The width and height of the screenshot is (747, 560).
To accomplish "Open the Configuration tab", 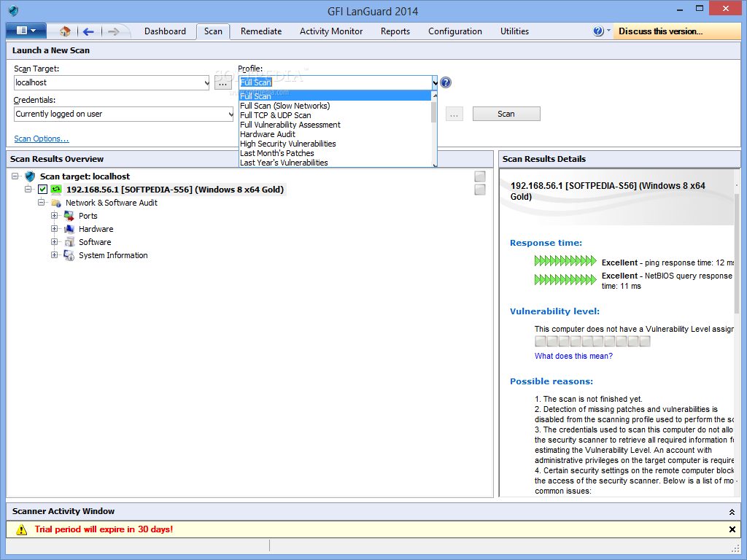I will [x=455, y=31].
